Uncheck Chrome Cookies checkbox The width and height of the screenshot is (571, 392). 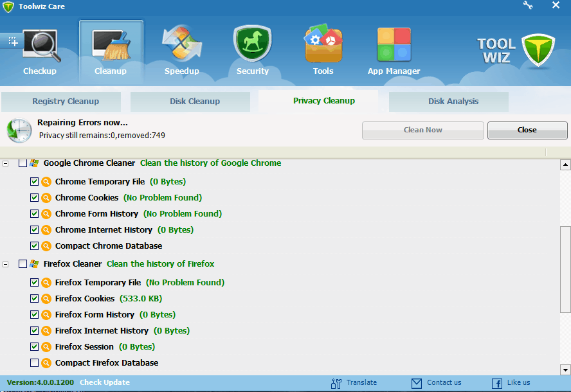click(34, 198)
